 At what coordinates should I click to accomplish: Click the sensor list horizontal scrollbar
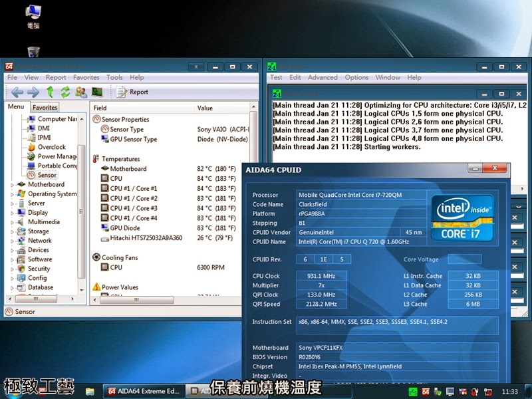pyautogui.click(x=136, y=300)
